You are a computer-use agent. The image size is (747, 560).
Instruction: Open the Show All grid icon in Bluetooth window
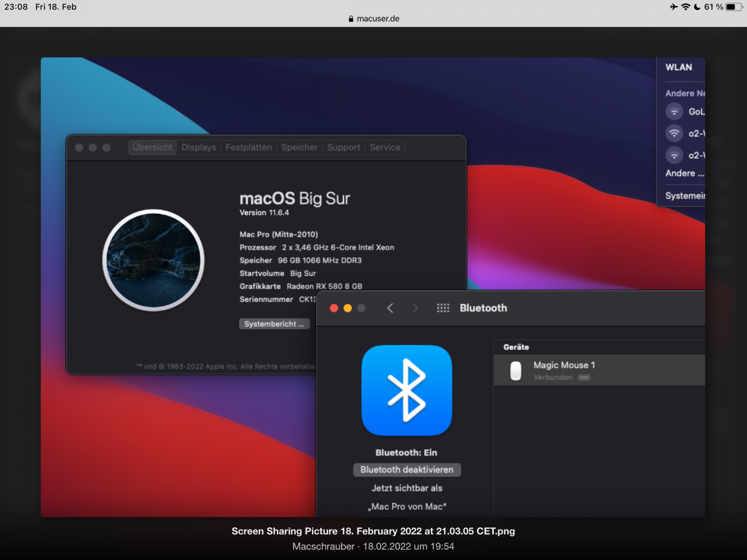point(443,308)
